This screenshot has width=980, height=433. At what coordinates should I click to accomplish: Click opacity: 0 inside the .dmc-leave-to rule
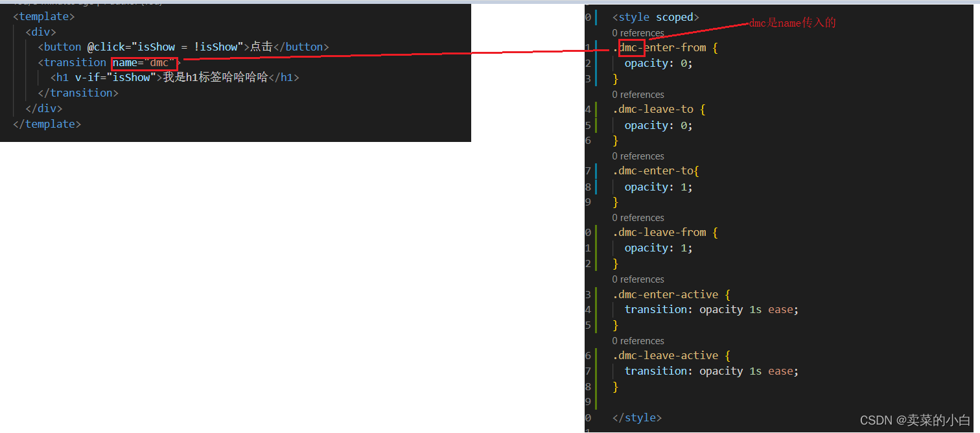(x=659, y=125)
